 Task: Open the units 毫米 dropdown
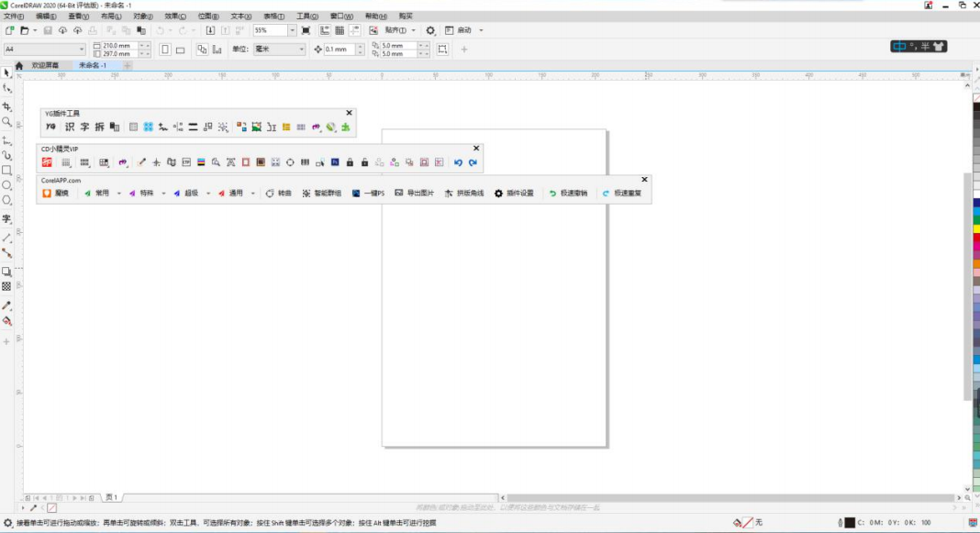click(300, 50)
